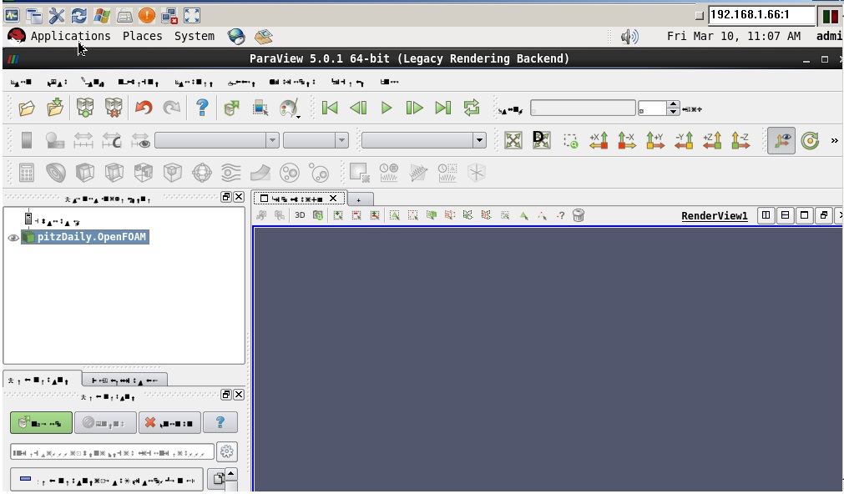Click the Find Data icon
Viewport: 844px width, 504px height.
pyautogui.click(x=260, y=108)
